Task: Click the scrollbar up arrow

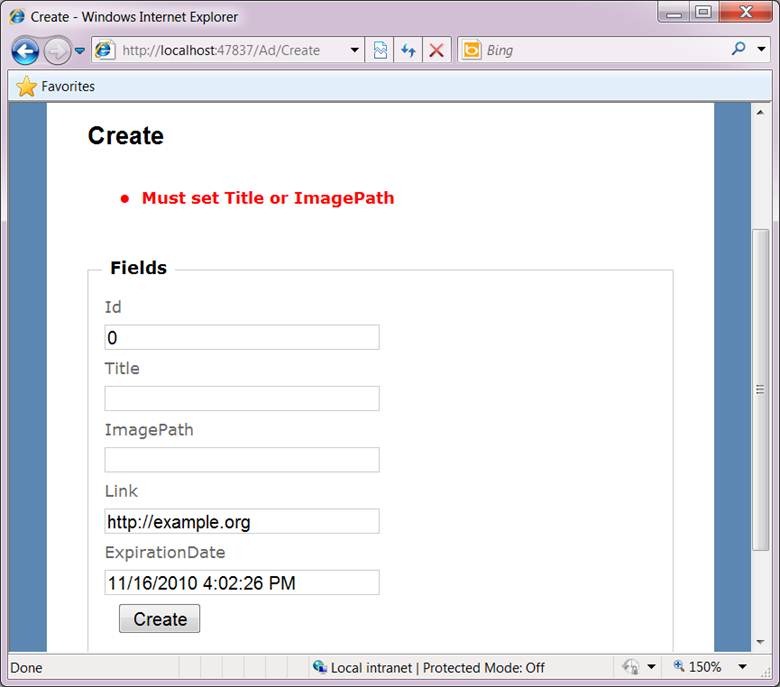Action: [760, 112]
